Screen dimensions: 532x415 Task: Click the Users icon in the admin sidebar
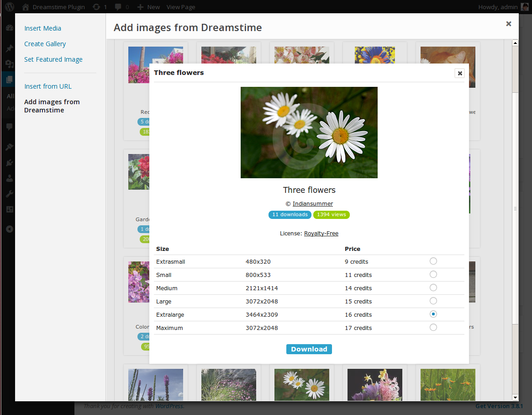coord(9,178)
